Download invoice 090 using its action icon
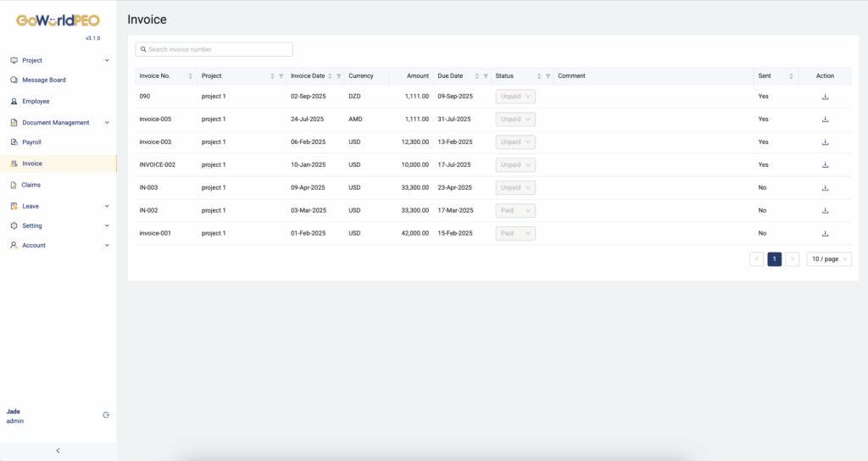Viewport: 868px width, 461px height. click(x=825, y=97)
